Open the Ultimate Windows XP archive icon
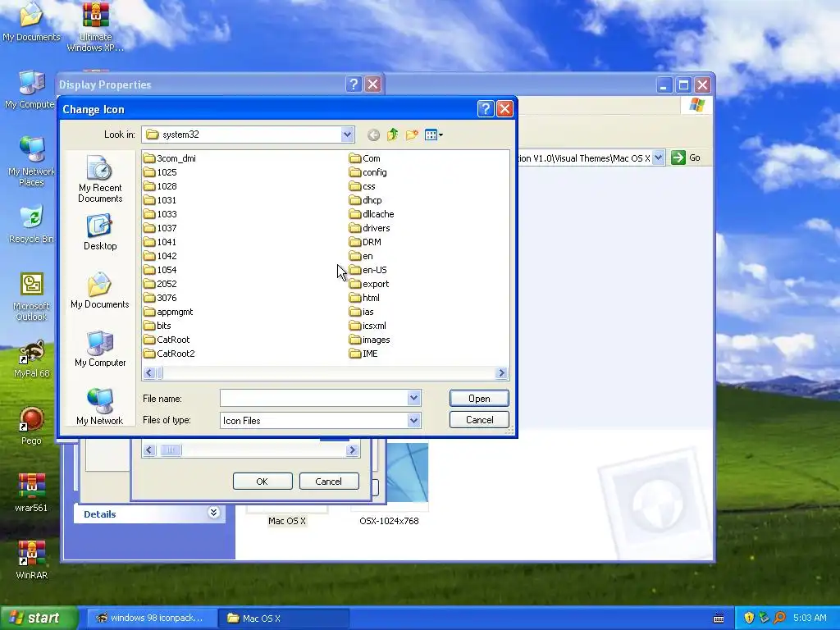Viewport: 840px width, 630px height. click(x=95, y=27)
